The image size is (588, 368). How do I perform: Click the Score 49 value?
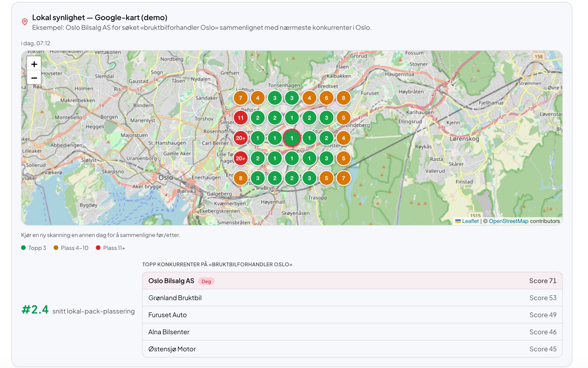point(543,315)
